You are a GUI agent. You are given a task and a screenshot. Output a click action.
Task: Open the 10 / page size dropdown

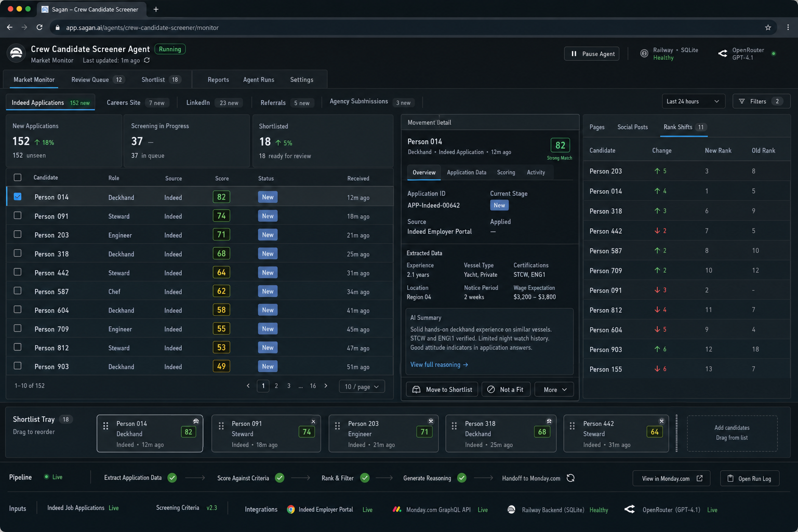tap(362, 387)
